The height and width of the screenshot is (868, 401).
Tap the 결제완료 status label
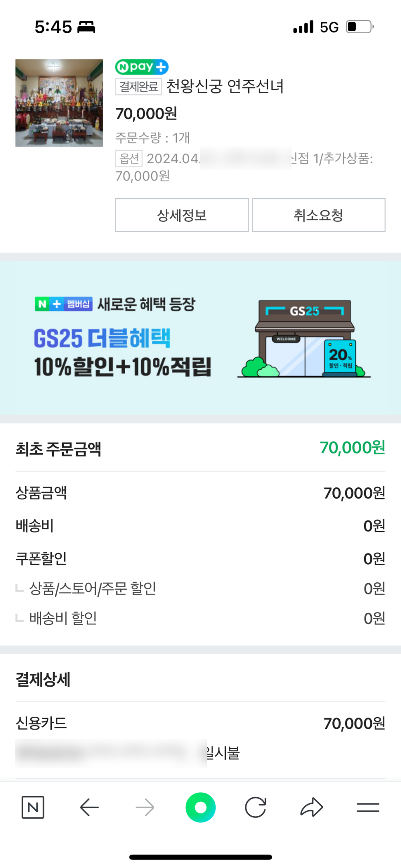(138, 86)
